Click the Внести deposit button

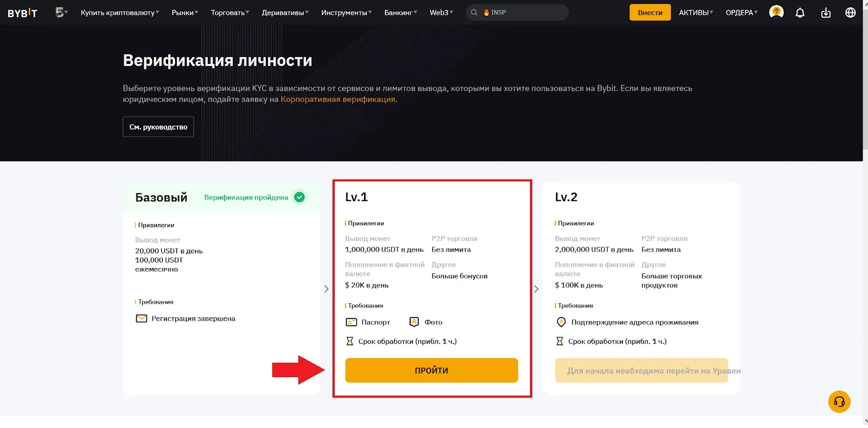(x=650, y=12)
